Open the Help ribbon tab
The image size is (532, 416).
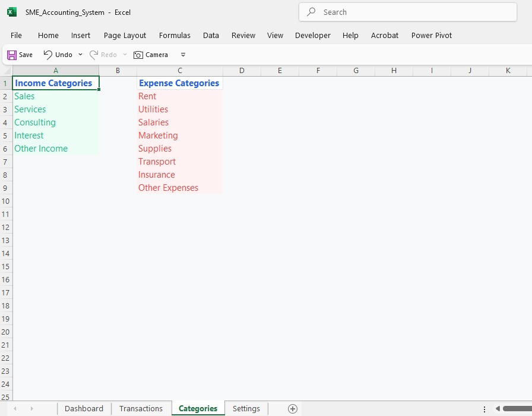350,35
